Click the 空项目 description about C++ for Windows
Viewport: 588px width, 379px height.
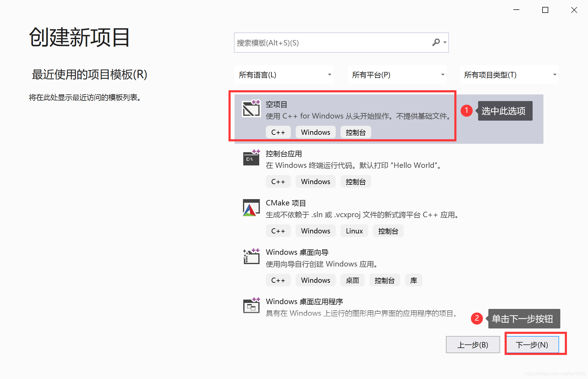point(358,116)
